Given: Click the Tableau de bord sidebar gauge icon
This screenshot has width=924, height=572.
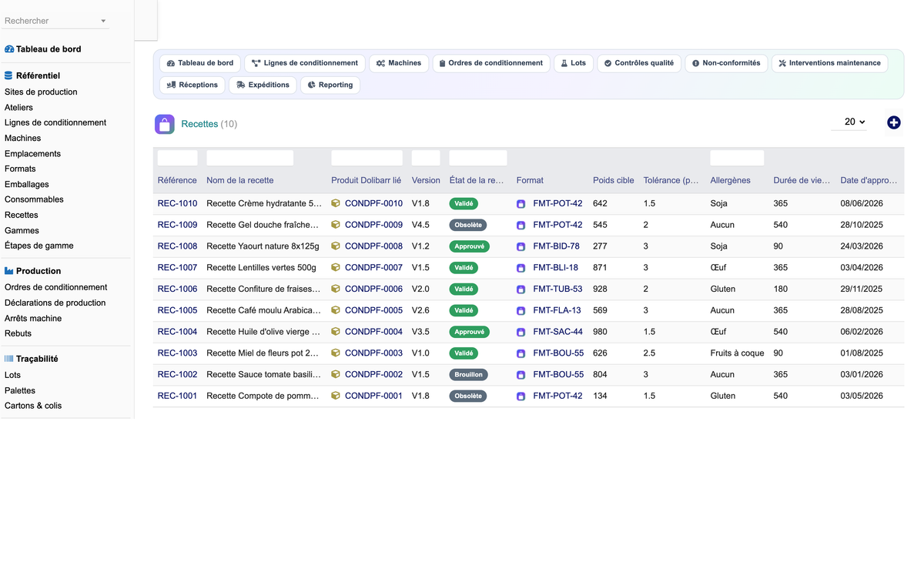Looking at the screenshot, I should pos(9,49).
